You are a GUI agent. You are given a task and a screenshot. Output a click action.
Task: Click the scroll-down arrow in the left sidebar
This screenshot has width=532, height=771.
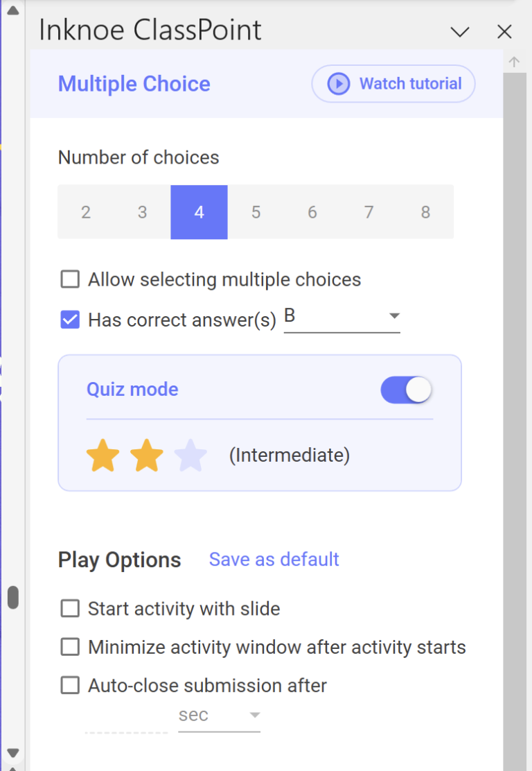tap(12, 753)
